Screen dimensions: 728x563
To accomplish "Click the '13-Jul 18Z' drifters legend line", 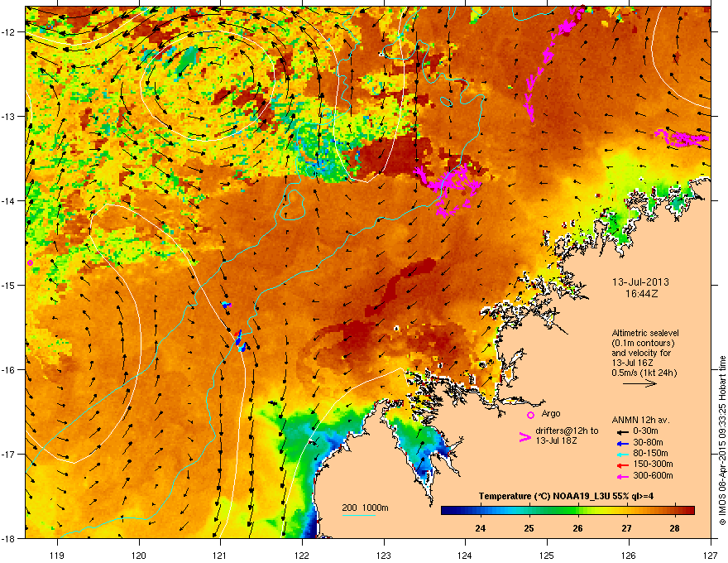I will pos(556,440).
